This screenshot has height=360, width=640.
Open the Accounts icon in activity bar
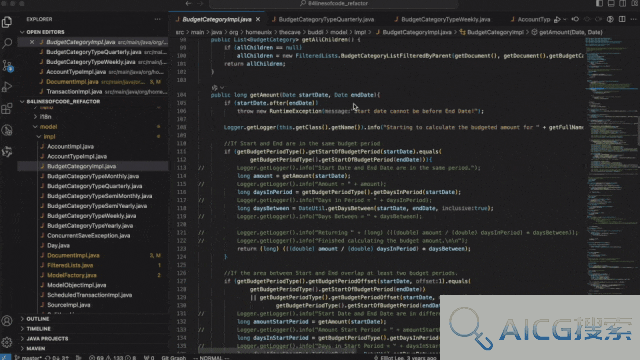click(x=7, y=321)
